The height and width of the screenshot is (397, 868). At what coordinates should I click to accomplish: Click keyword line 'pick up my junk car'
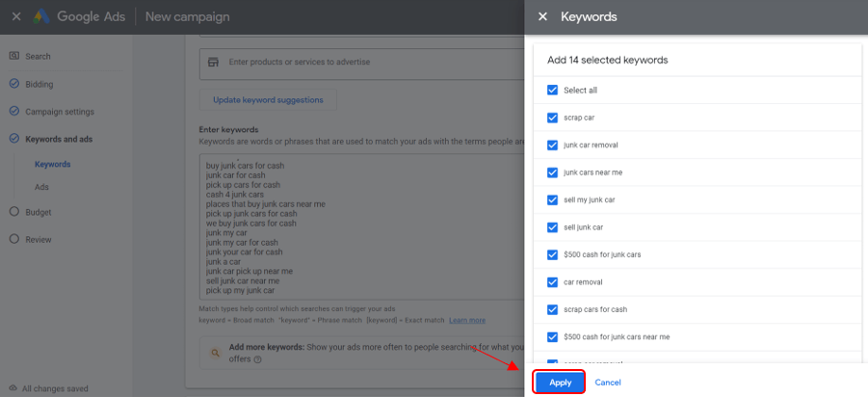click(240, 290)
